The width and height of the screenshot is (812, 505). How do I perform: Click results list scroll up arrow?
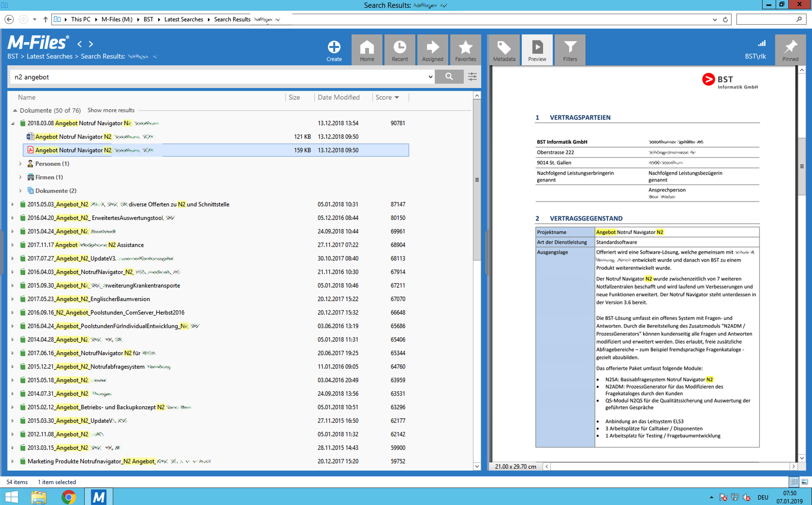(477, 96)
